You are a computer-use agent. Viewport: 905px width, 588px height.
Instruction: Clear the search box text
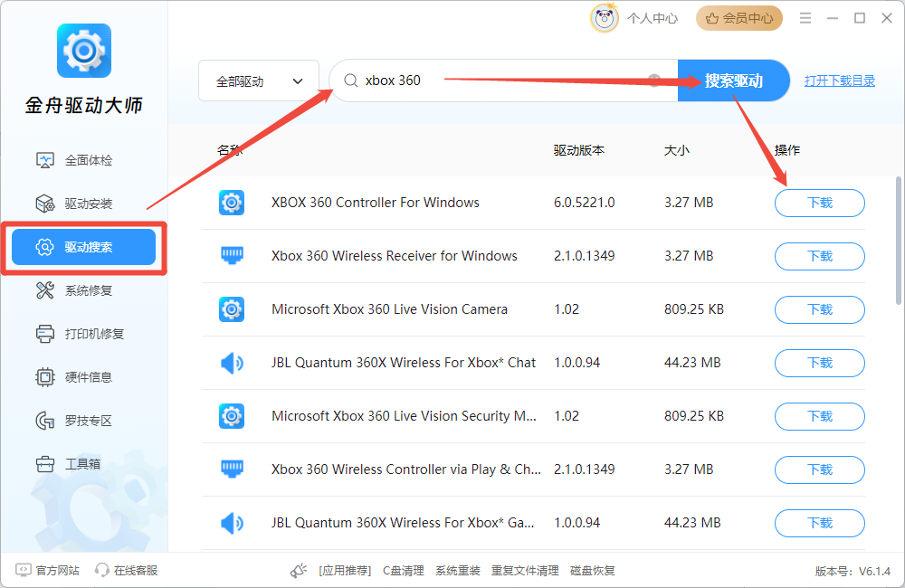654,81
